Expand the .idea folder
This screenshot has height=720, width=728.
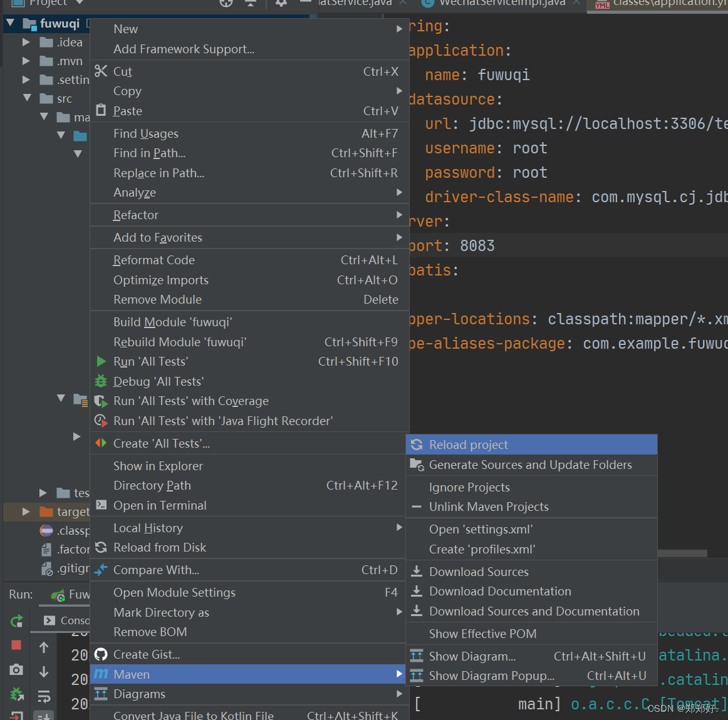coord(26,42)
